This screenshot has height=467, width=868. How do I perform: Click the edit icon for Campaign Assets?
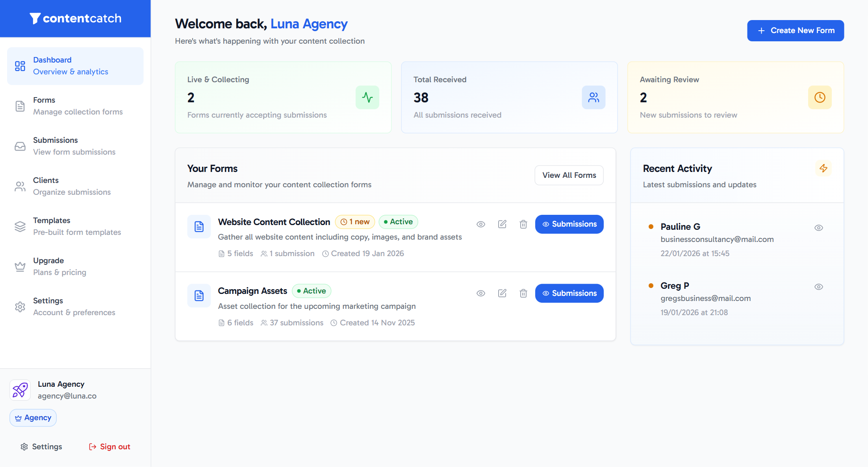[502, 293]
